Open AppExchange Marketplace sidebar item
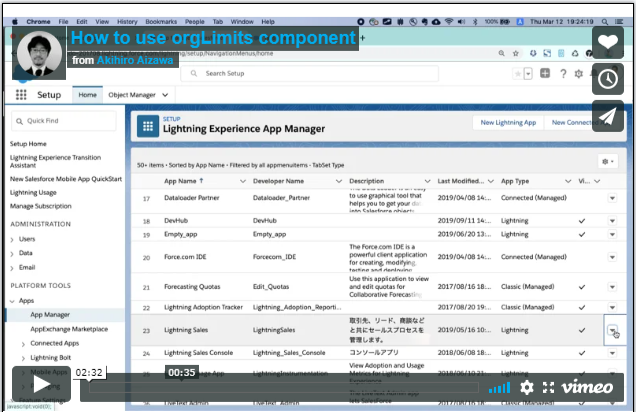 coord(69,329)
